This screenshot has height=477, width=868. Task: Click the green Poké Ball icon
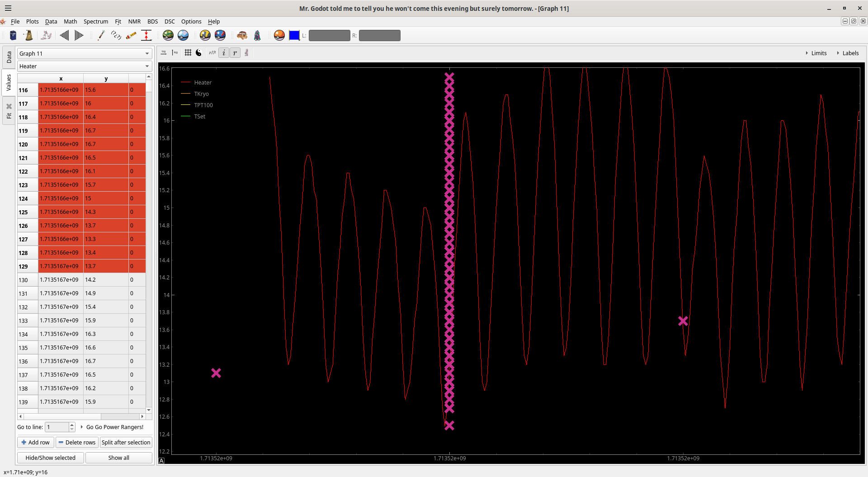[168, 35]
